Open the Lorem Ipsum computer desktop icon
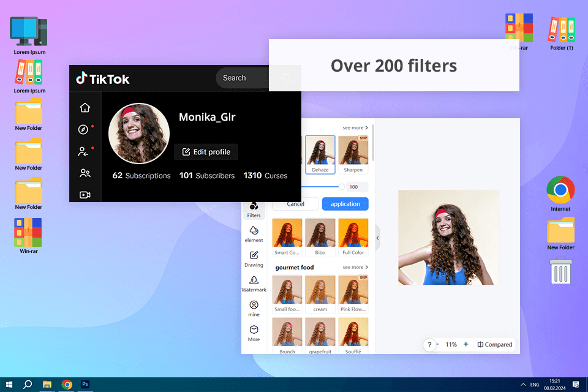This screenshot has width=588, height=392. click(x=29, y=36)
